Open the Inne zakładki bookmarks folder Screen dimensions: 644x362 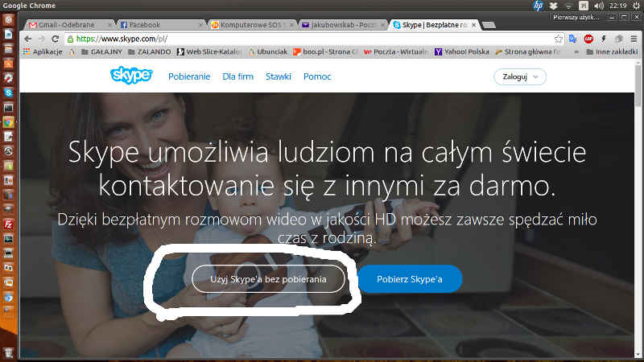(612, 51)
